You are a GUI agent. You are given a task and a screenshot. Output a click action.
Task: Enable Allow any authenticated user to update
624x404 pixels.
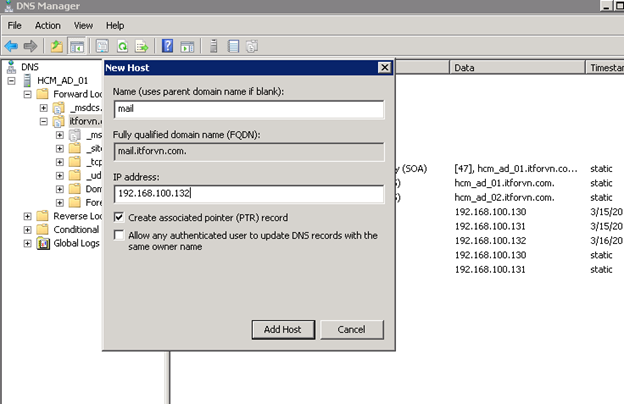coord(120,236)
